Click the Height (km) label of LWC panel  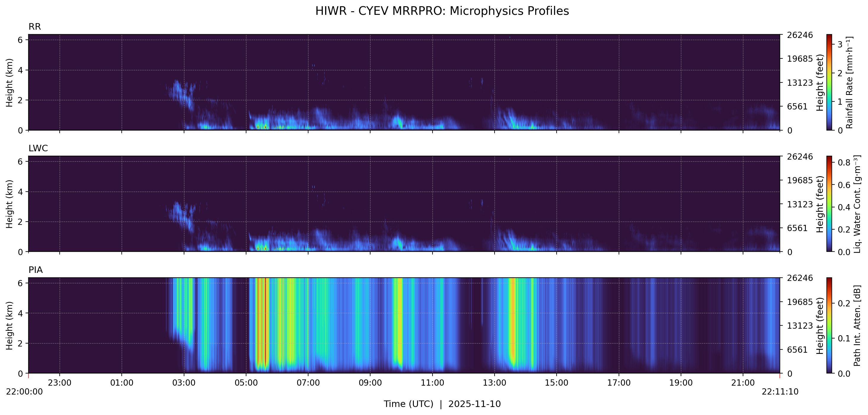tap(9, 204)
